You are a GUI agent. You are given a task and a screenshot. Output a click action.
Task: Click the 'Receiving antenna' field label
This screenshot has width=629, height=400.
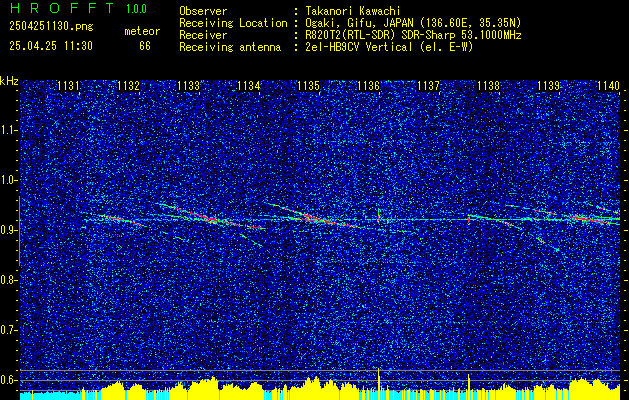(x=230, y=47)
